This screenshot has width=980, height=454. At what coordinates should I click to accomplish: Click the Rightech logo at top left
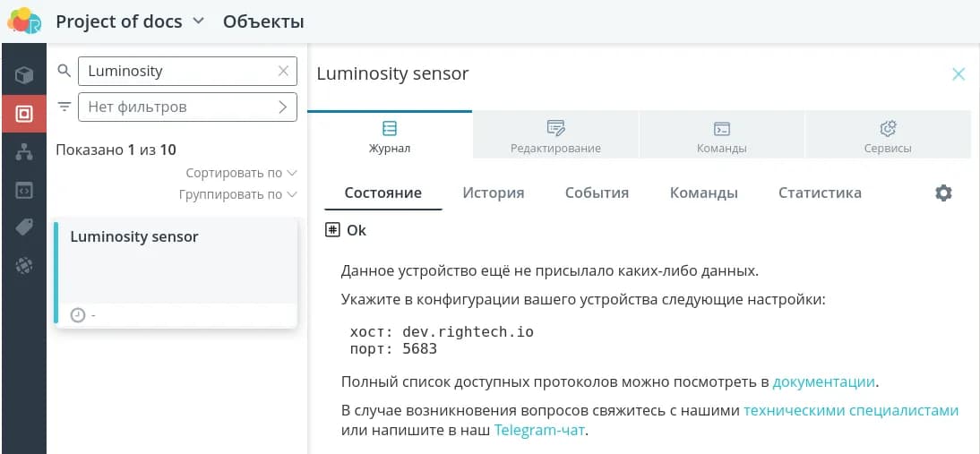(x=24, y=21)
